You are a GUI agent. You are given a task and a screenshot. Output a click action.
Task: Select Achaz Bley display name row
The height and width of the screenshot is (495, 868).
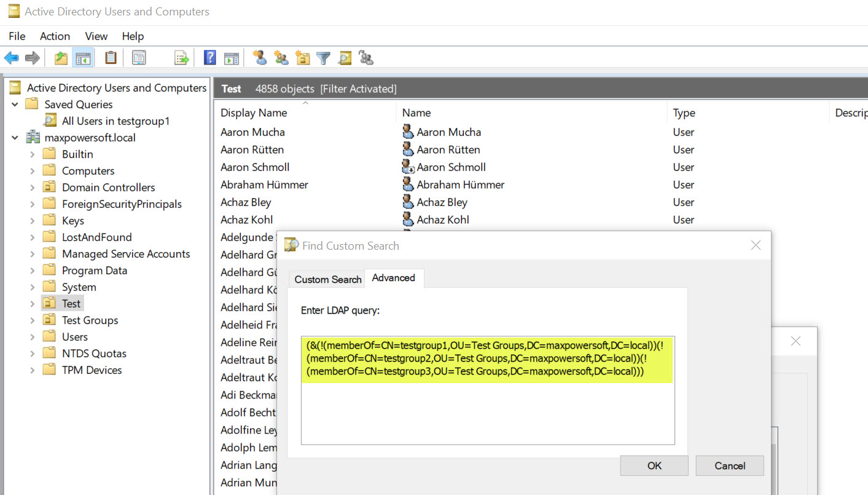246,202
